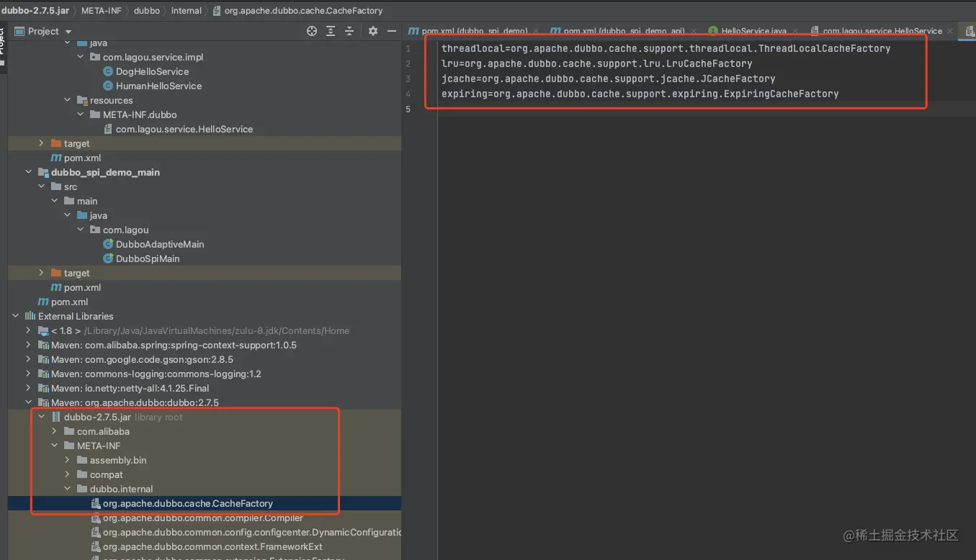Image resolution: width=976 pixels, height=560 pixels.
Task: Click the dubbo_spi_demo_main module icon
Action: point(43,172)
